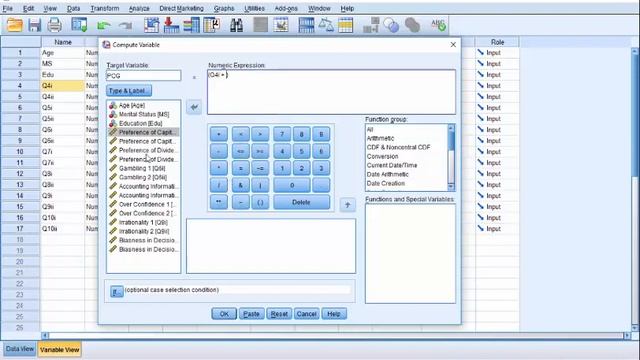
Task: Click the Select cases toolbar icon
Action: tap(345, 25)
